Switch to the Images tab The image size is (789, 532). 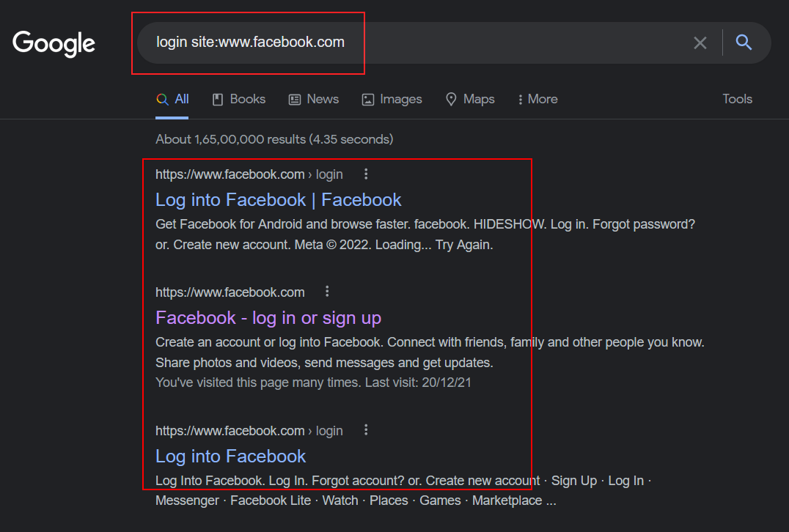click(x=392, y=100)
